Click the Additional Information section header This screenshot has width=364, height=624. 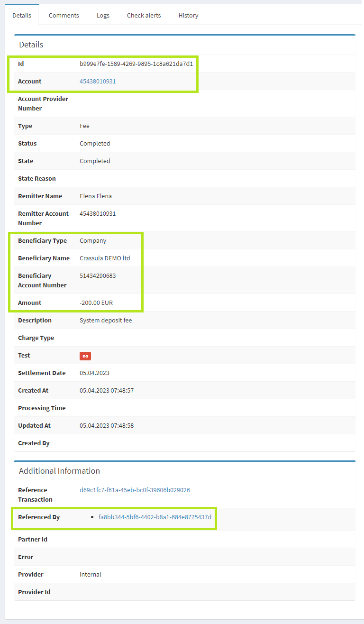click(59, 471)
